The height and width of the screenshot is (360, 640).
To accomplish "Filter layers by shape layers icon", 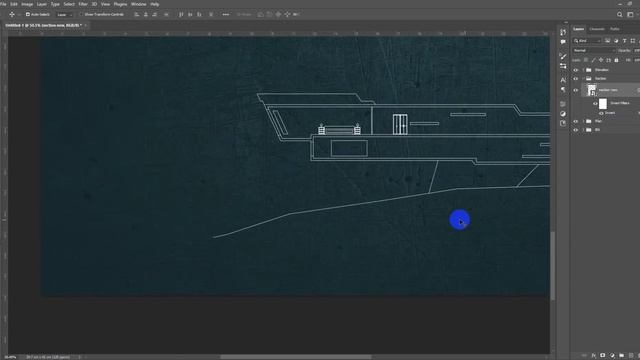I will (x=633, y=41).
